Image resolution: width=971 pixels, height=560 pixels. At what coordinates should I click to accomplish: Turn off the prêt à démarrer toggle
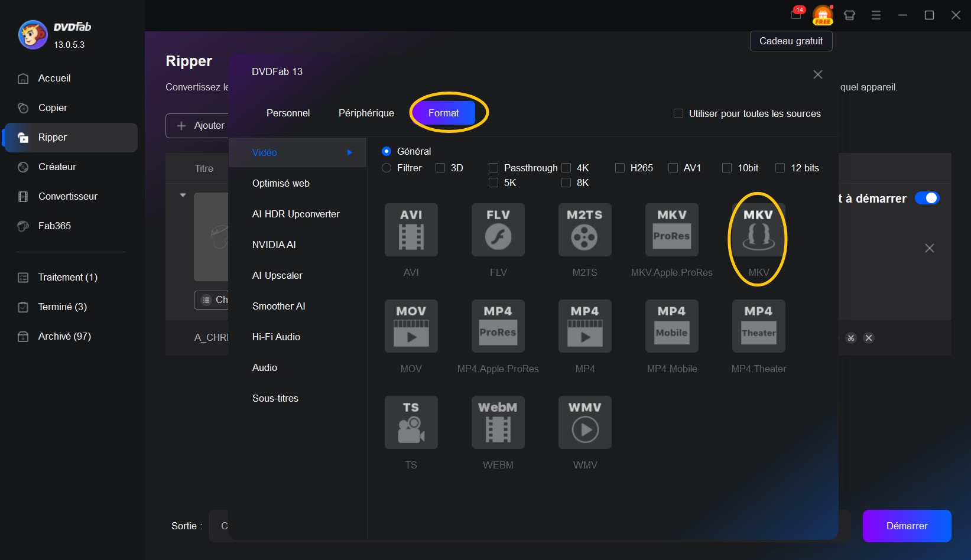point(927,198)
